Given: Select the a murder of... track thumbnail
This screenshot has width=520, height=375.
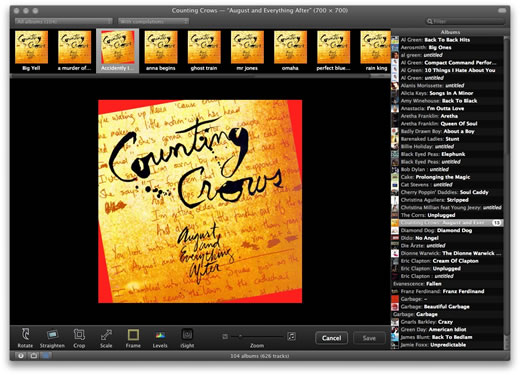Looking at the screenshot, I should [74, 51].
